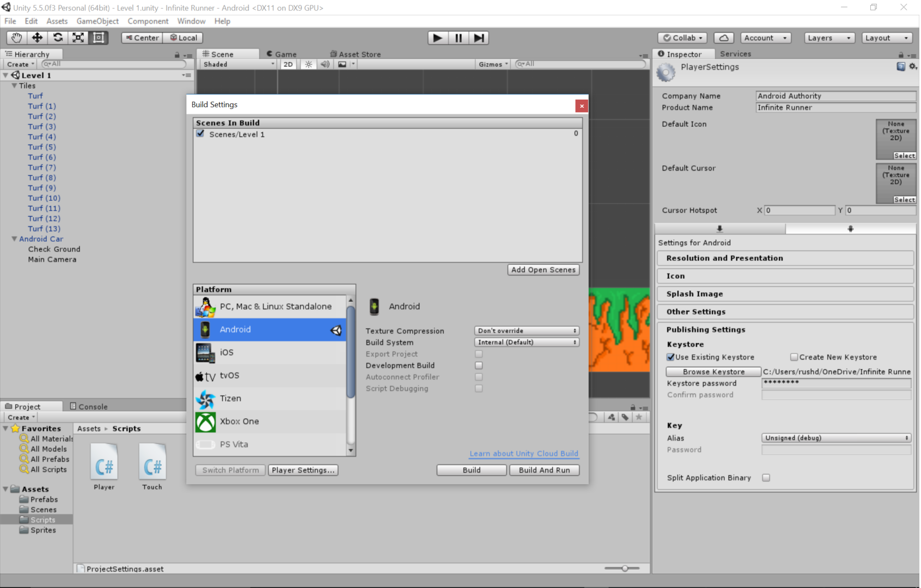
Task: Open Learn about Unity Cloud Build link
Action: (x=524, y=454)
